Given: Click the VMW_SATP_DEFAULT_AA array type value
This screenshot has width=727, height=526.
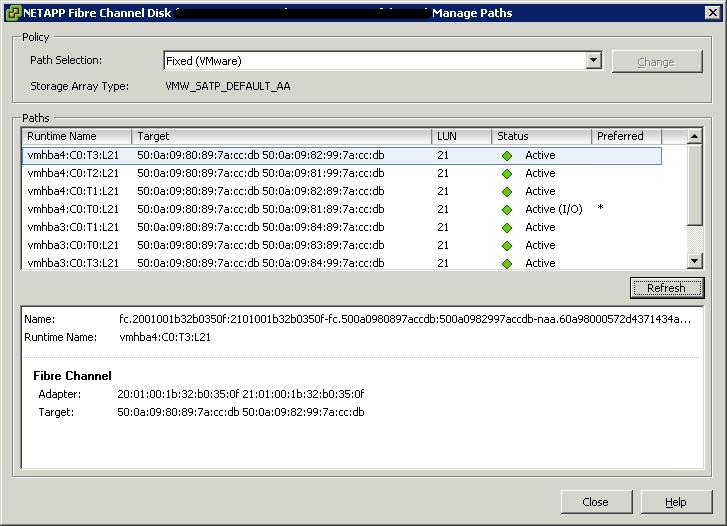Looking at the screenshot, I should 228,86.
